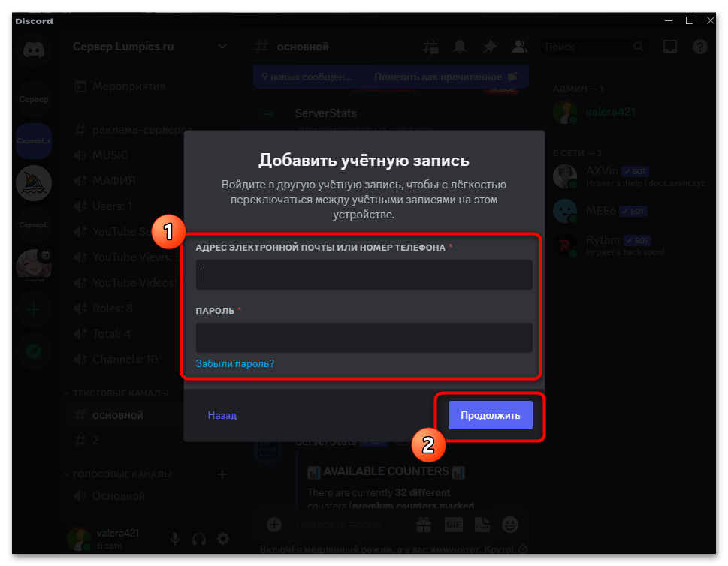Open the gift (Nitro) menu
The image size is (728, 566).
(424, 524)
